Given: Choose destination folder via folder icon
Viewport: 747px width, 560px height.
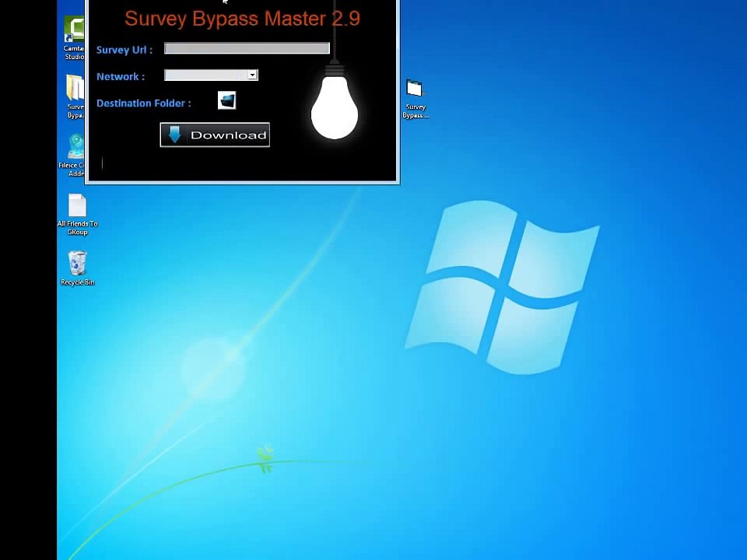Looking at the screenshot, I should 226,100.
